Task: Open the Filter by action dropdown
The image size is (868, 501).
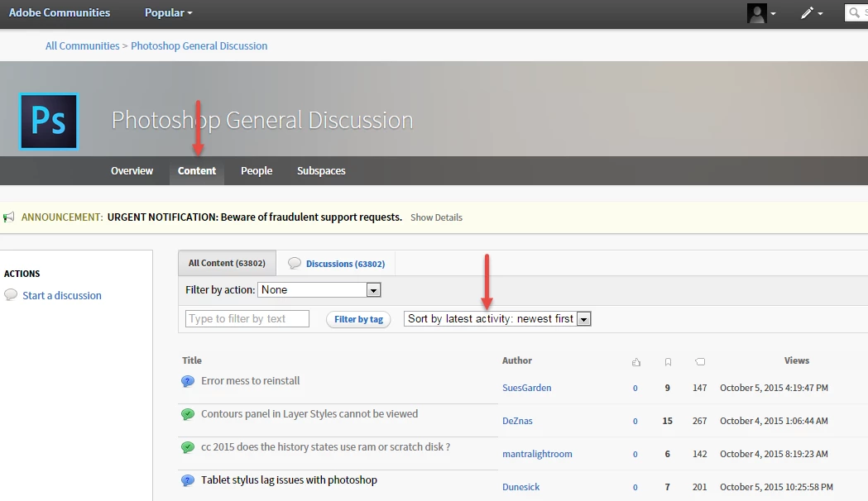Action: (x=319, y=289)
